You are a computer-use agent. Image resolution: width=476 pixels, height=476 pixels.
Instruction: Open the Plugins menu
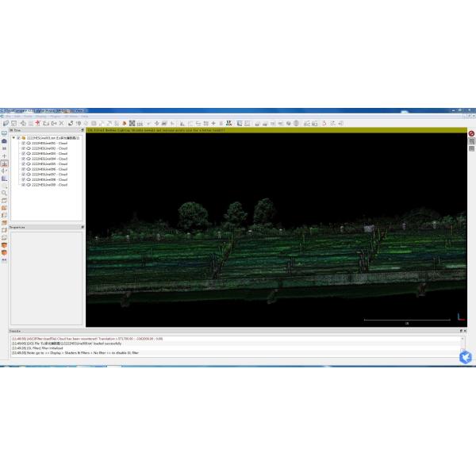point(56,117)
